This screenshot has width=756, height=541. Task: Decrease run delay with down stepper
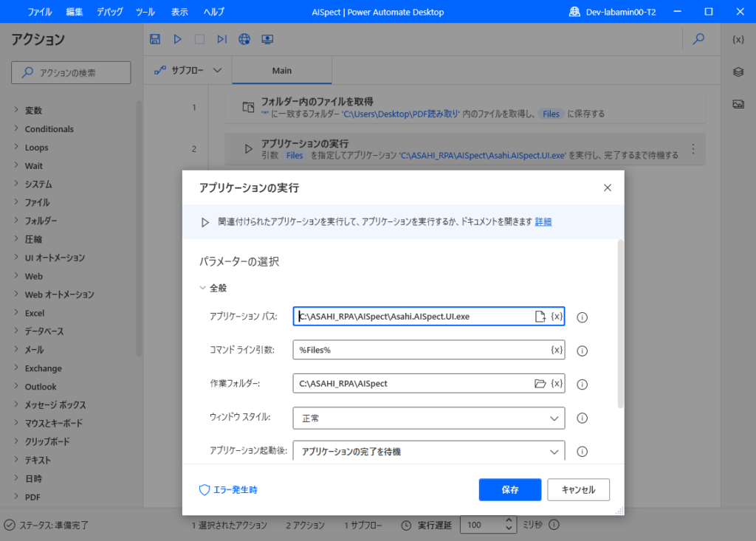(509, 528)
